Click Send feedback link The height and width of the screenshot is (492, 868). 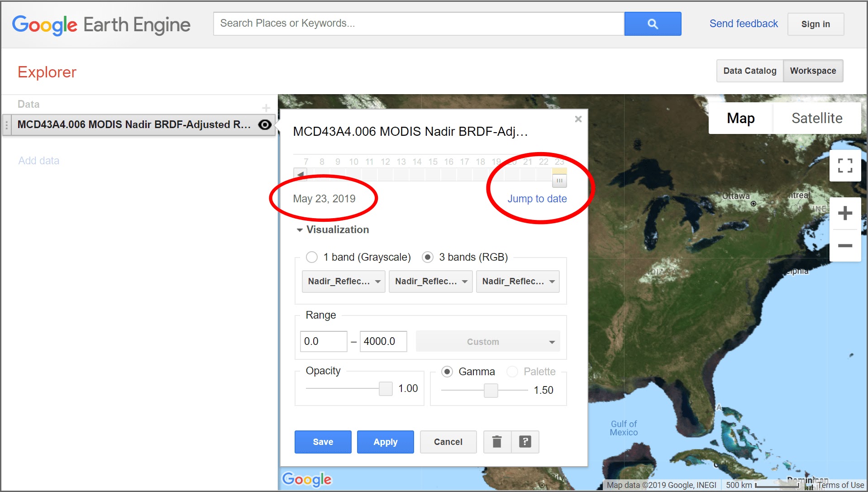[744, 24]
